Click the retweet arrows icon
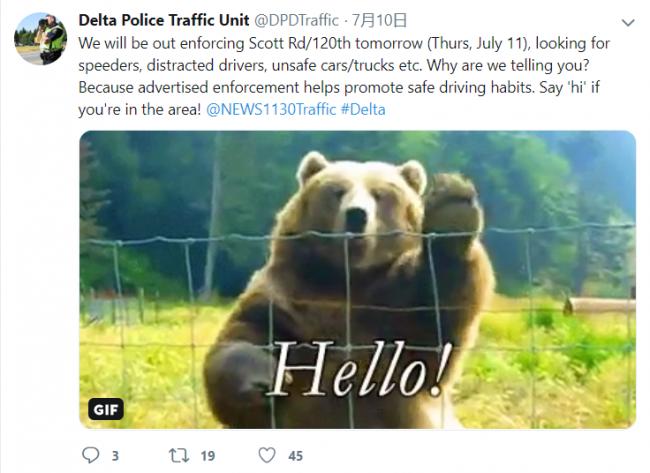 179,456
